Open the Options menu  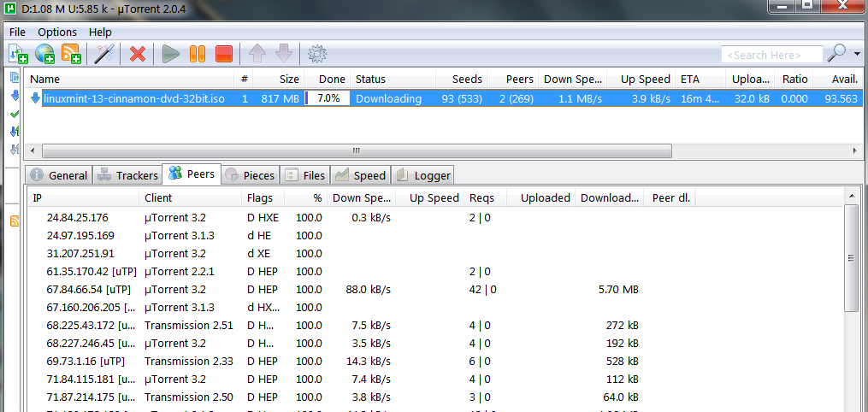click(57, 32)
